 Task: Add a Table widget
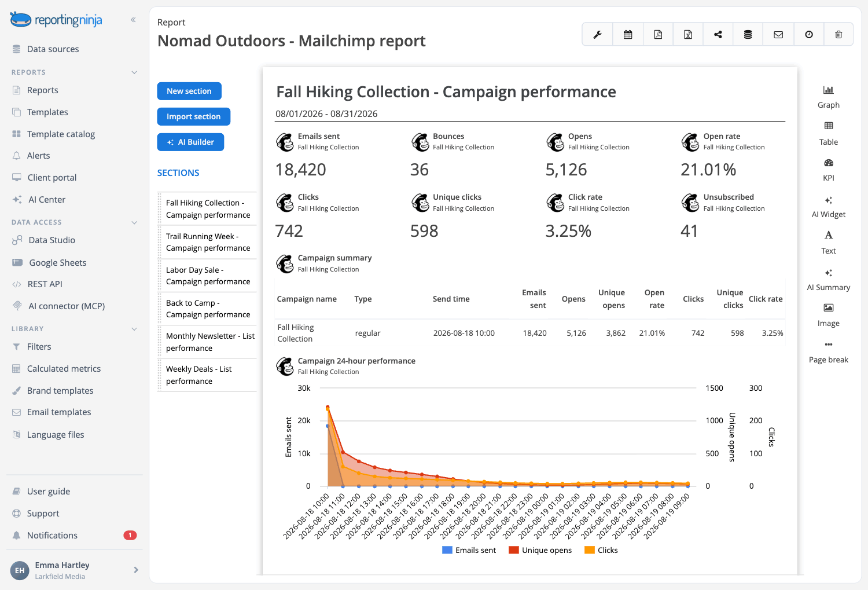(829, 133)
